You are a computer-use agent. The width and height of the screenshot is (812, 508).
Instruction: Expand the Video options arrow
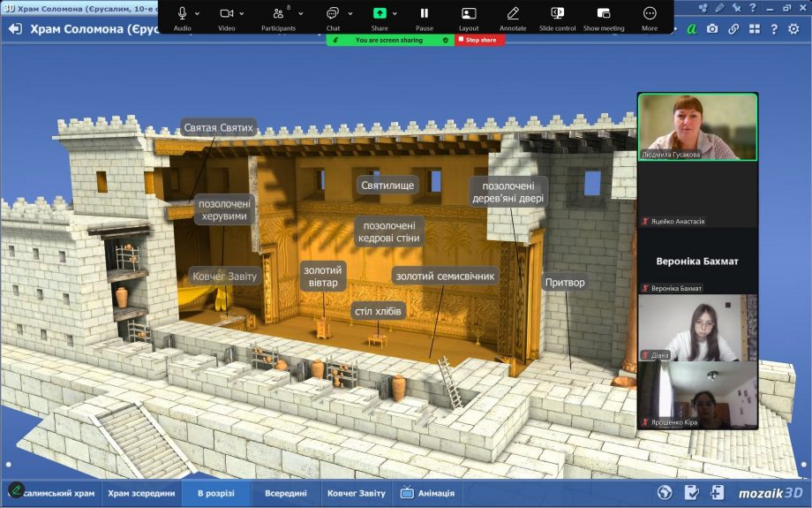pyautogui.click(x=241, y=14)
